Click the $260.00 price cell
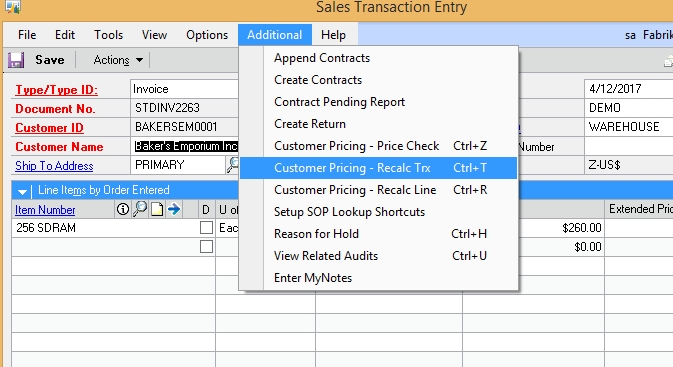673x367 pixels. 561,227
